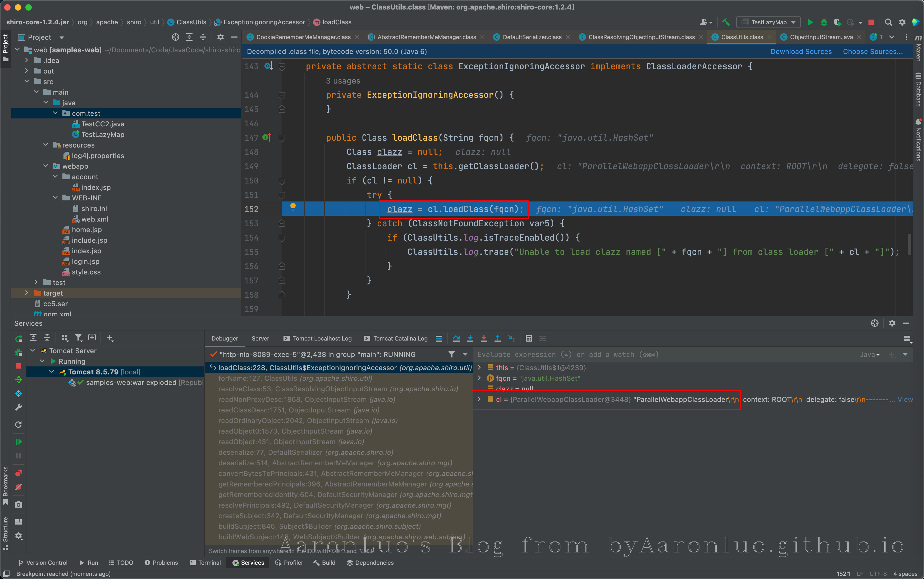Toggle the Bookmarks tool window stripe
The height and width of the screenshot is (579, 924).
coord(5,485)
